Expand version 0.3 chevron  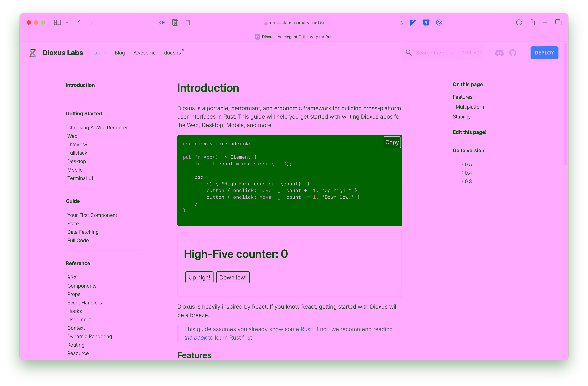point(462,181)
